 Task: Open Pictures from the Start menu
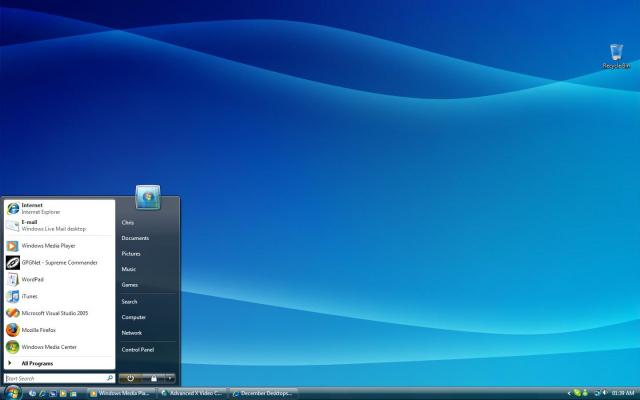131,253
